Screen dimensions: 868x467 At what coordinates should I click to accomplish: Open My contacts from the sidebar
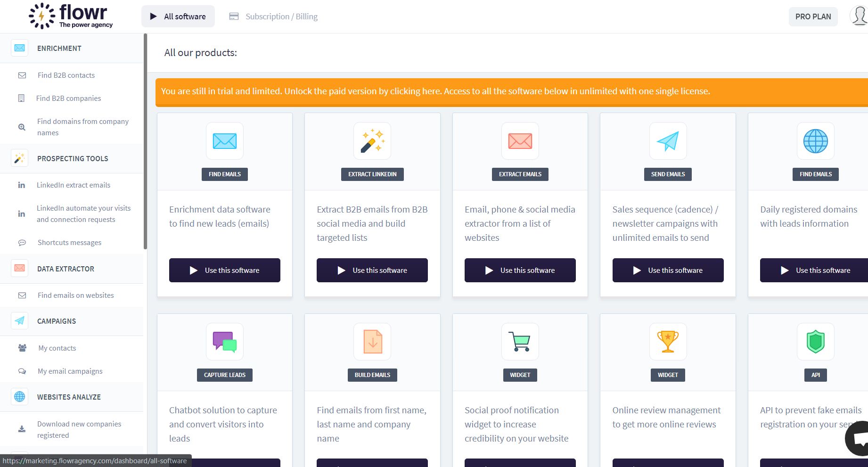(57, 348)
